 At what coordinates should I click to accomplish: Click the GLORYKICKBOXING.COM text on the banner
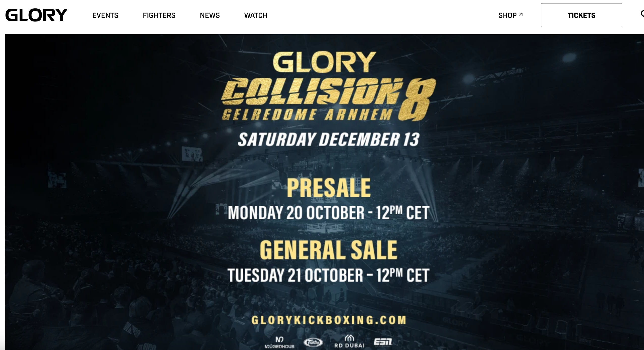(x=329, y=320)
